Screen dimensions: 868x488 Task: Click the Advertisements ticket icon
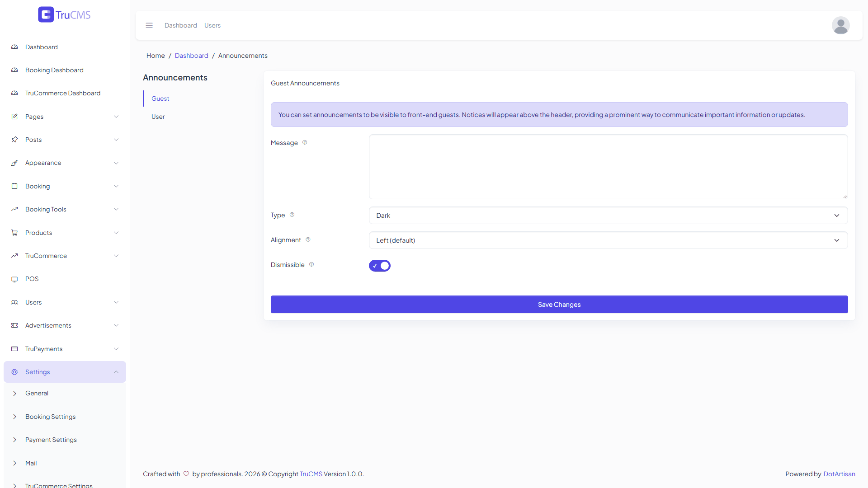(14, 325)
